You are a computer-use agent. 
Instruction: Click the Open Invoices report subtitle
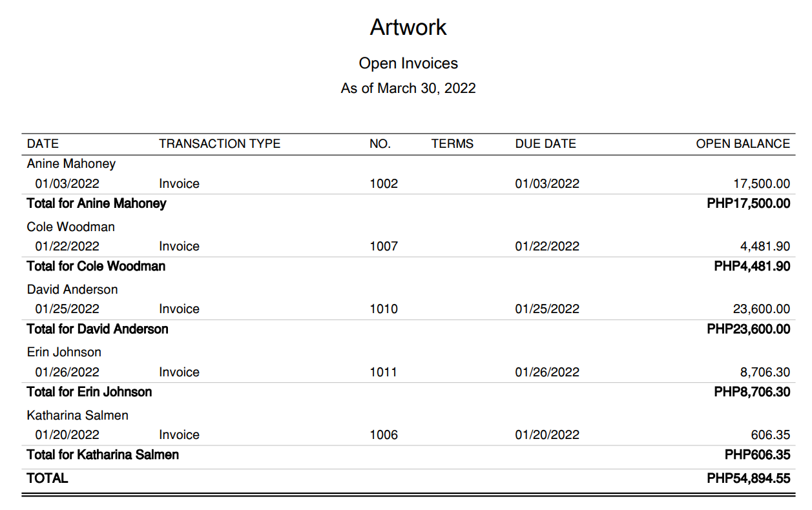(408, 63)
